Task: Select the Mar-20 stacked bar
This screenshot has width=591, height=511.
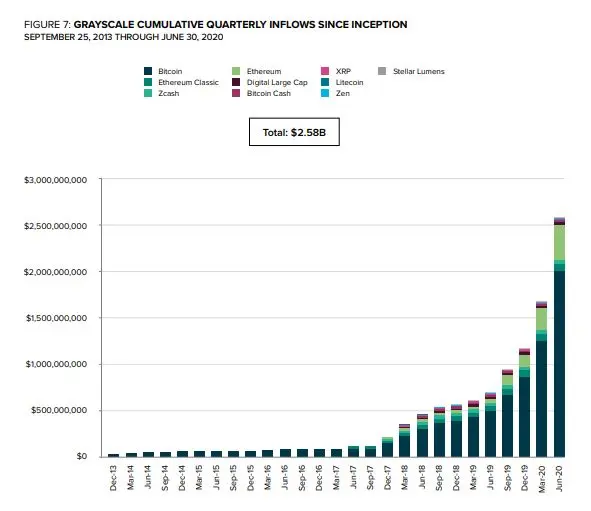Action: coord(542,379)
